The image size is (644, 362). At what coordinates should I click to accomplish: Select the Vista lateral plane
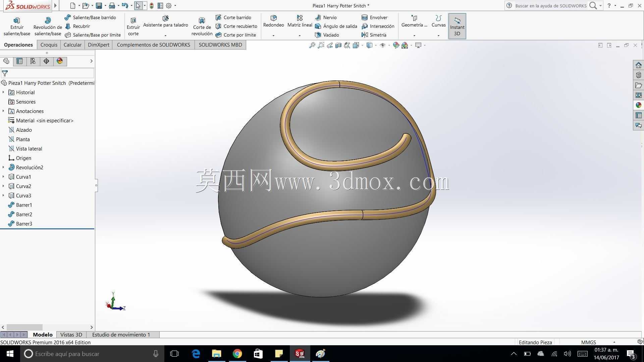[x=25, y=148]
